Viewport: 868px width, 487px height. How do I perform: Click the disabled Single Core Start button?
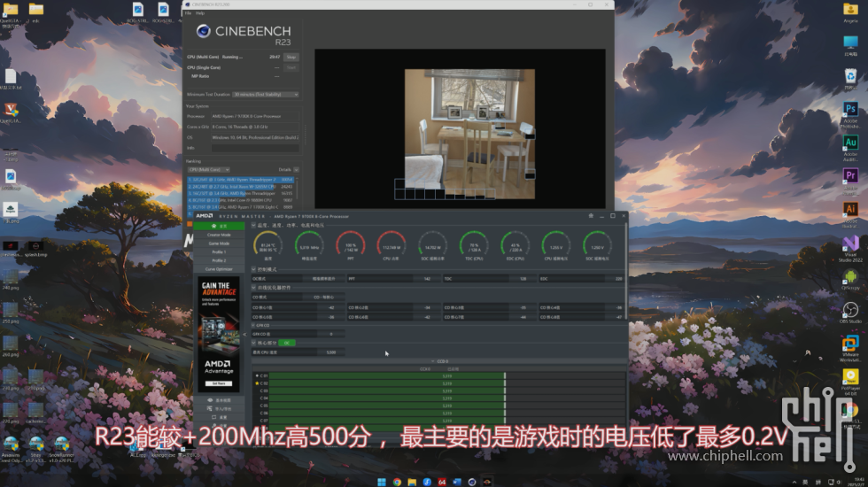coord(291,67)
